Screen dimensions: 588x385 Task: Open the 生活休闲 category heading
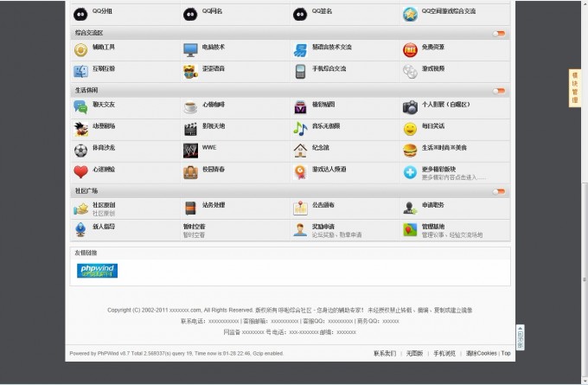tap(86, 91)
